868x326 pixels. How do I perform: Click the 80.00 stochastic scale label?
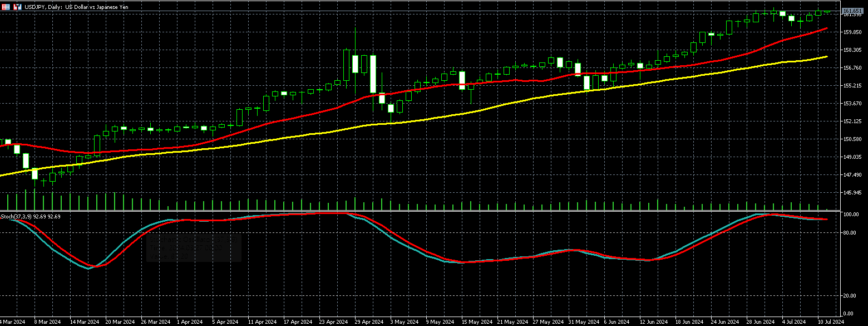[x=850, y=233]
